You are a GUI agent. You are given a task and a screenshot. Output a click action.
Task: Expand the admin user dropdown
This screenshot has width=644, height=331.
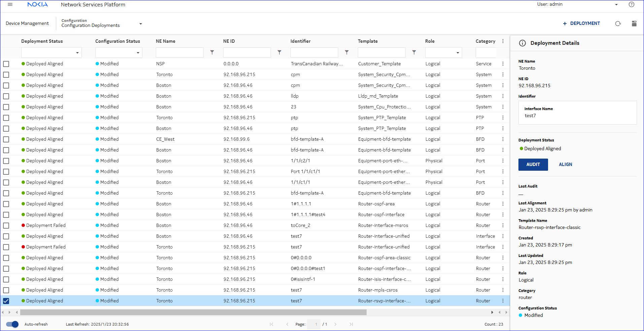616,5
